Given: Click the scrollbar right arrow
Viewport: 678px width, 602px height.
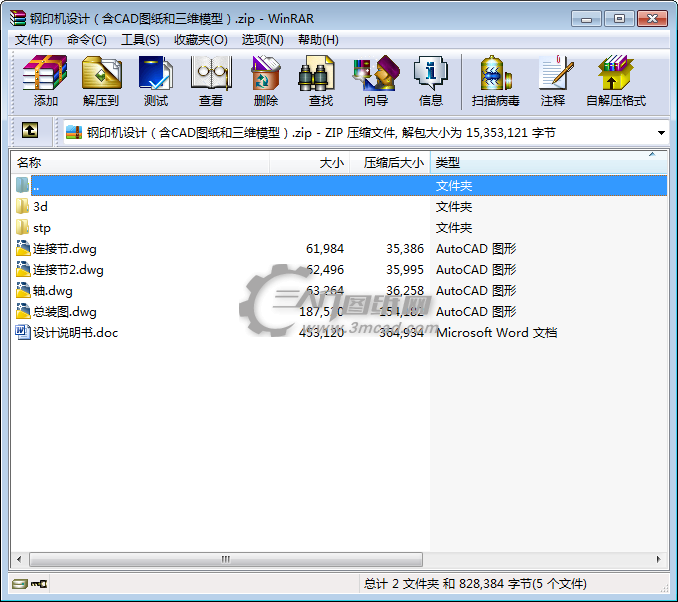Looking at the screenshot, I should point(659,559).
